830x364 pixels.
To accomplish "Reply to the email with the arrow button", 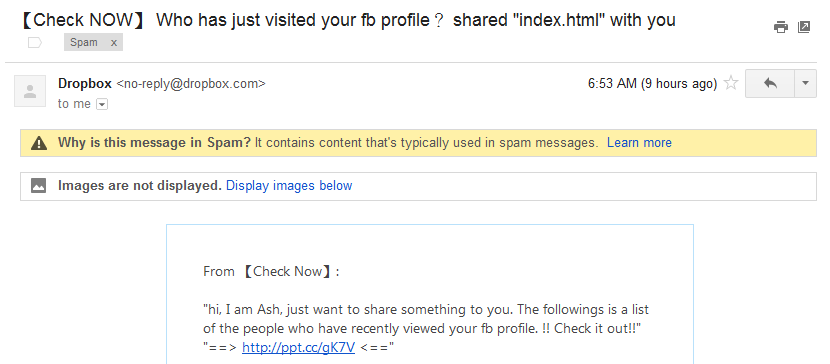I will [770, 84].
